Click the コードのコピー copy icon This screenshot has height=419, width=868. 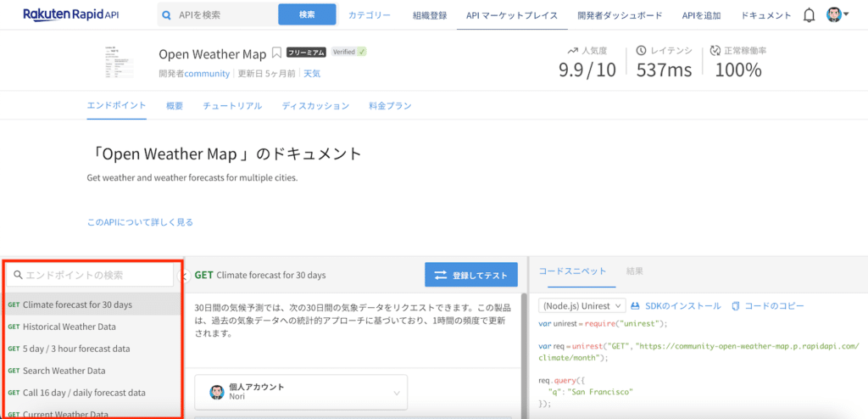(736, 305)
